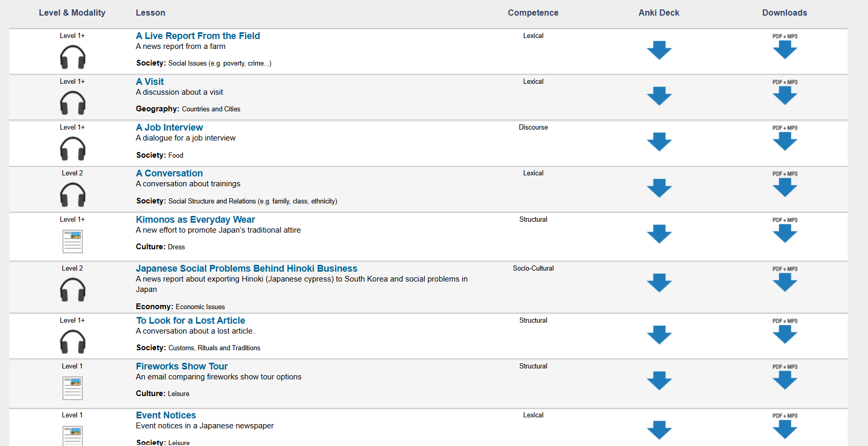The image size is (868, 446).
Task: Download Anki deck for A Conversation
Action: [x=659, y=188]
